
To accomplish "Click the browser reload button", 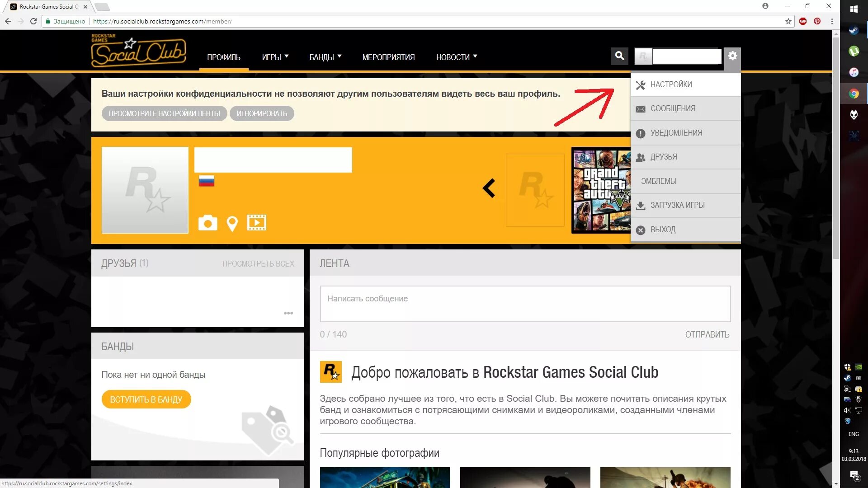I will (33, 21).
